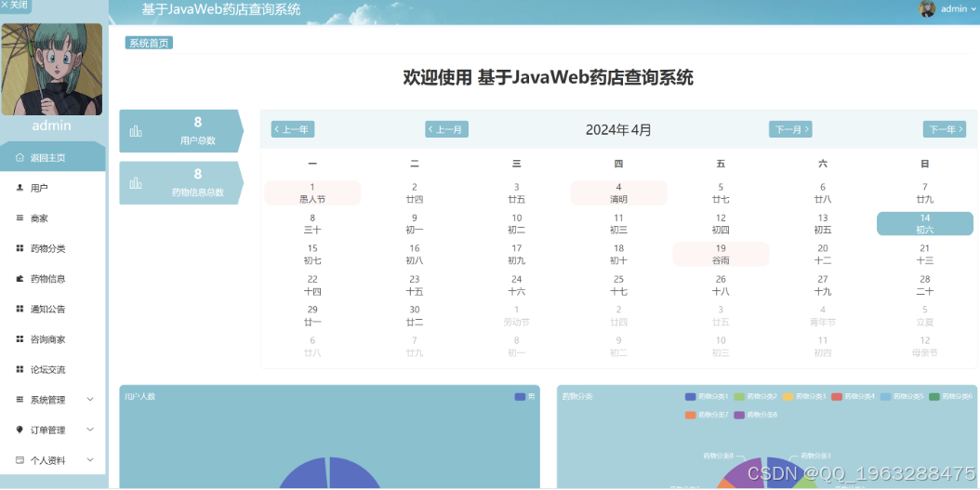
Task: Select April 19 谷雨 in calendar
Action: pyautogui.click(x=721, y=255)
